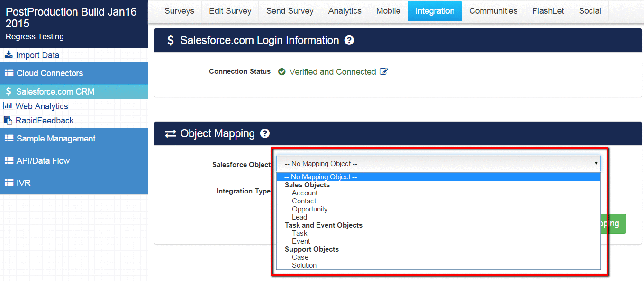
Task: Open the Salesforce Object dropdown arrow
Action: pos(596,162)
